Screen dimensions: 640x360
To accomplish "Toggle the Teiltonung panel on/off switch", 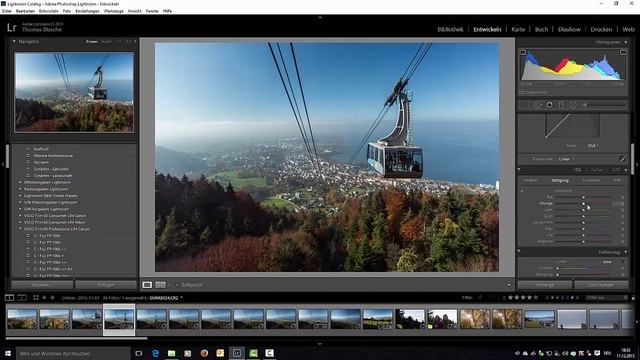I will [x=519, y=252].
